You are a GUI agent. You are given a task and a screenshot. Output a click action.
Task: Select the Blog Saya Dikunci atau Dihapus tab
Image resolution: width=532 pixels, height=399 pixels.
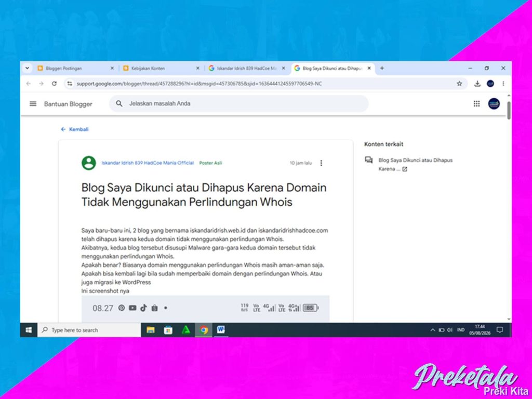click(x=332, y=68)
